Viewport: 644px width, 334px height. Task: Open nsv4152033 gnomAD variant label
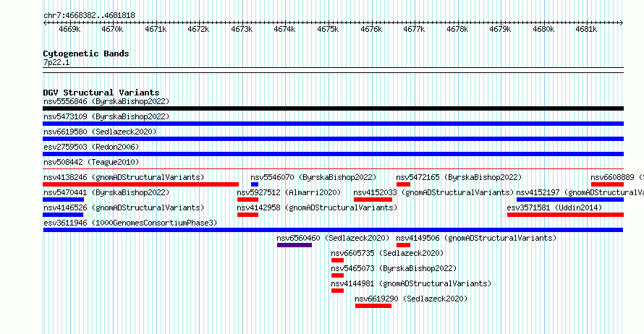coord(433,192)
